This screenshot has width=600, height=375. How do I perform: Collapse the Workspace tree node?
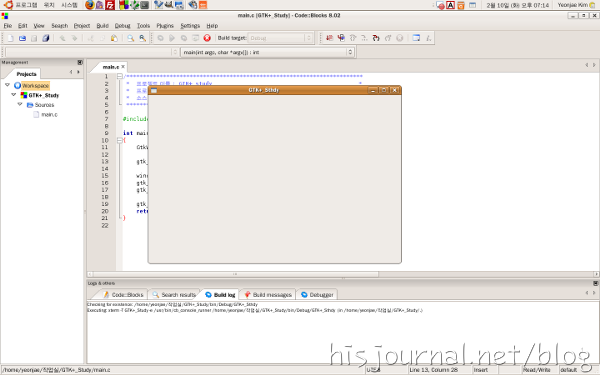pyautogui.click(x=7, y=85)
